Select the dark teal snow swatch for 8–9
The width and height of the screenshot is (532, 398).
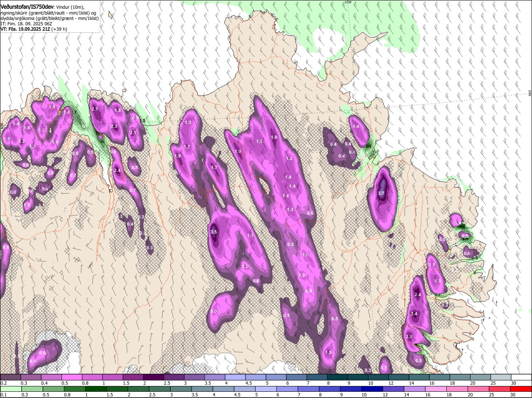tap(337, 377)
